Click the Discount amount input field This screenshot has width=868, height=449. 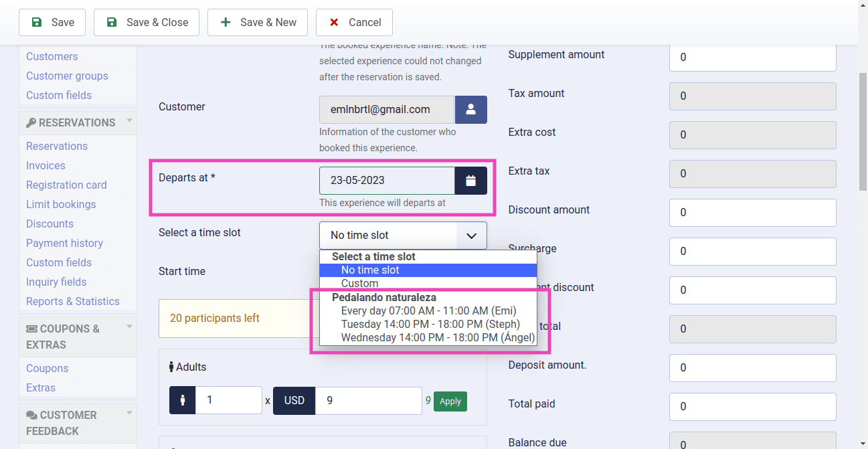(752, 212)
